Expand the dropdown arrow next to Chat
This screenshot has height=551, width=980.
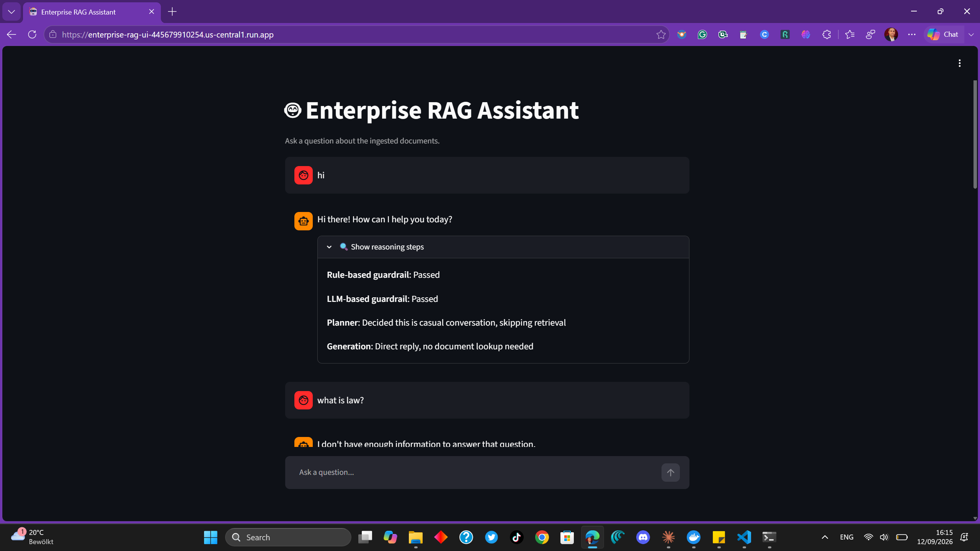(971, 34)
